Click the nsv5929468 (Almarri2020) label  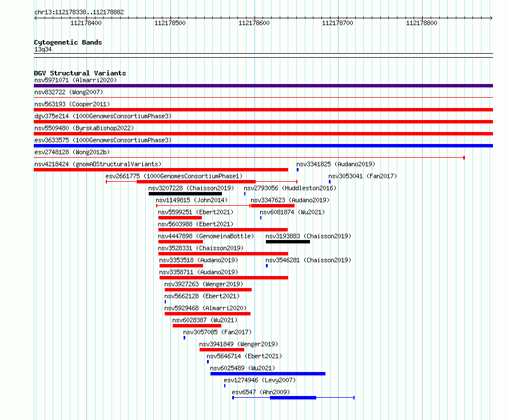click(205, 308)
